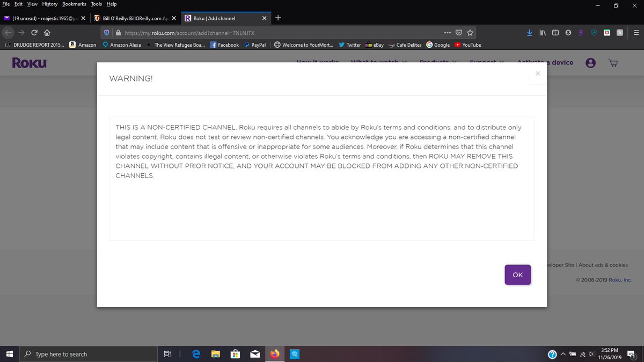
Task: Open the YouTube bookmark
Action: pos(467,45)
